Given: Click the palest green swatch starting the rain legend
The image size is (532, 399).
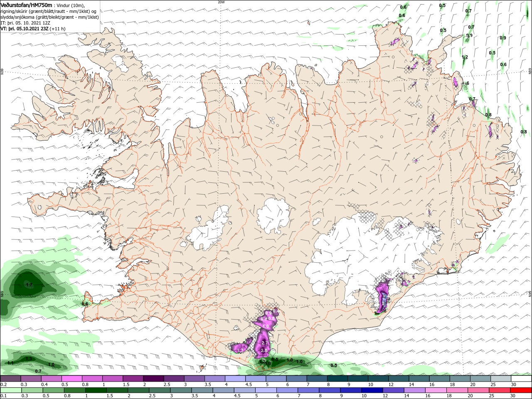Looking at the screenshot, I should [x=11, y=390].
